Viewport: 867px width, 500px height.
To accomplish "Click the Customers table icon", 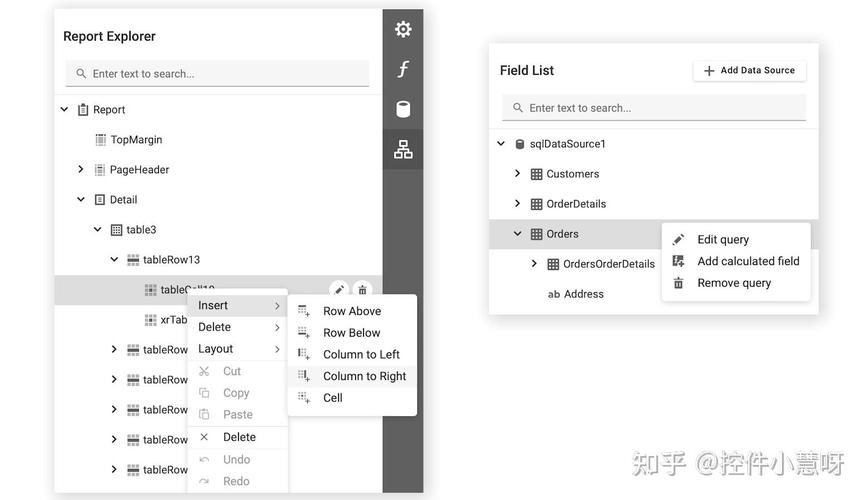I will tap(536, 174).
